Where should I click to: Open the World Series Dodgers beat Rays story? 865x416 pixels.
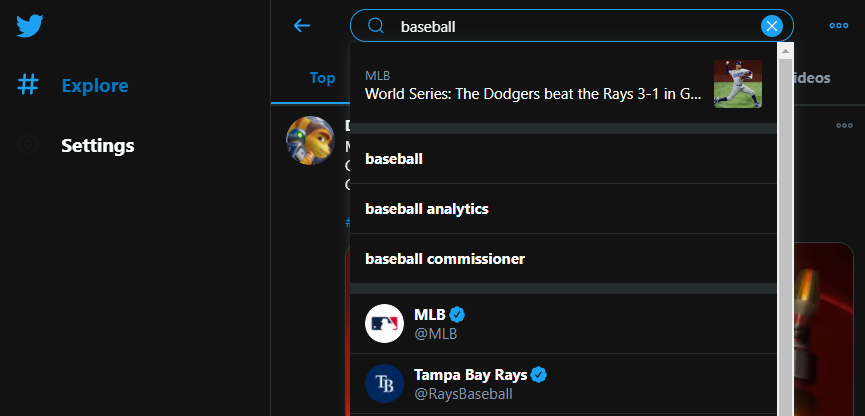click(x=533, y=94)
